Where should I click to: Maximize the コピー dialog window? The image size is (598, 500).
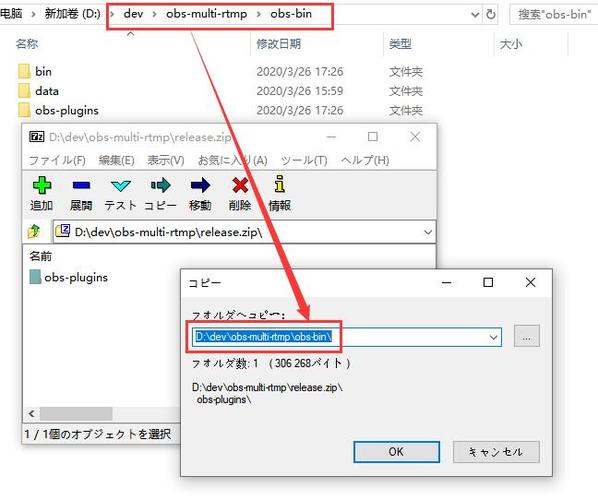coord(488,283)
